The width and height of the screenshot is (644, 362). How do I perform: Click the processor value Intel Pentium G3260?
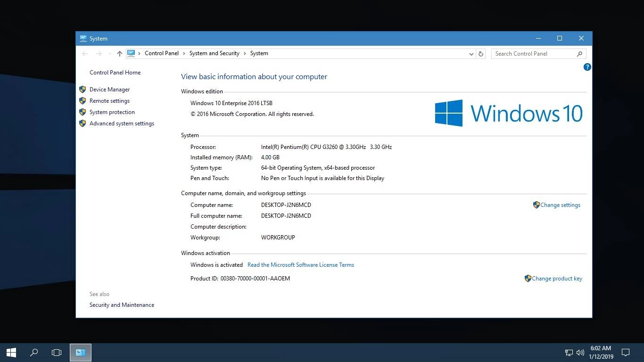[x=326, y=147]
